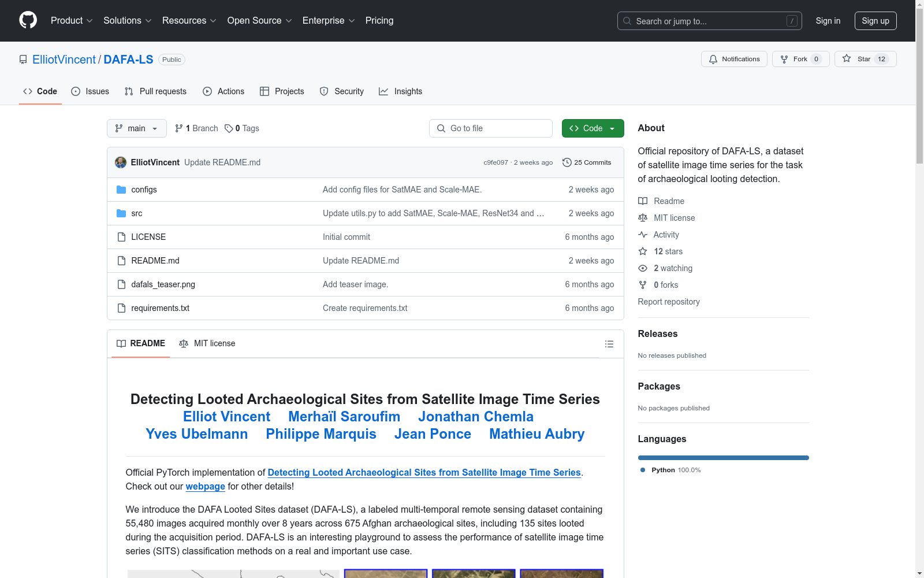
Task: Open the Insights tab
Action: [x=400, y=91]
